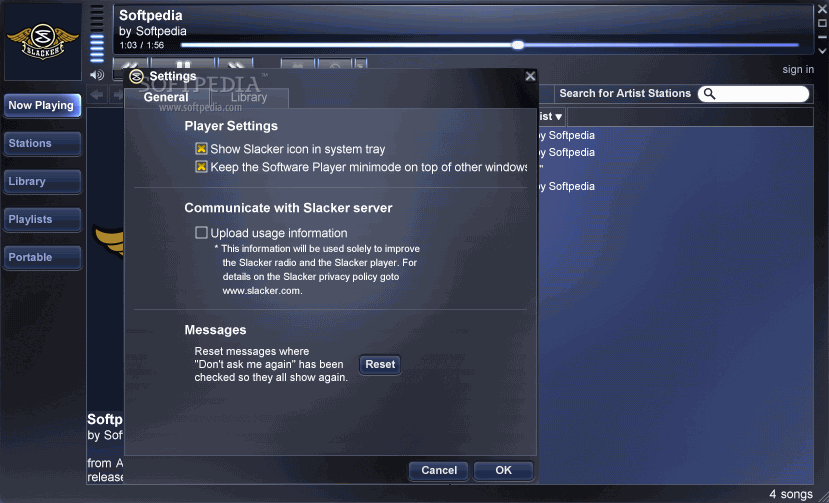Skip back with the rewind button
The width and height of the screenshot is (829, 503).
pyautogui.click(x=130, y=63)
